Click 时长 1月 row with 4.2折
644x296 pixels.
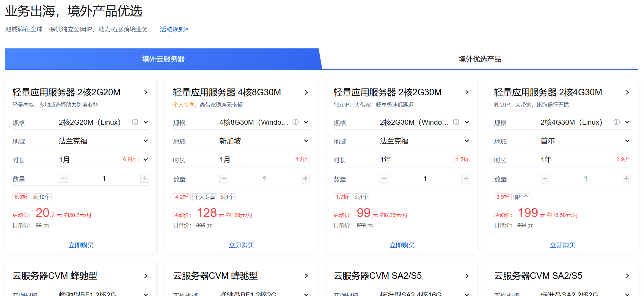point(241,160)
